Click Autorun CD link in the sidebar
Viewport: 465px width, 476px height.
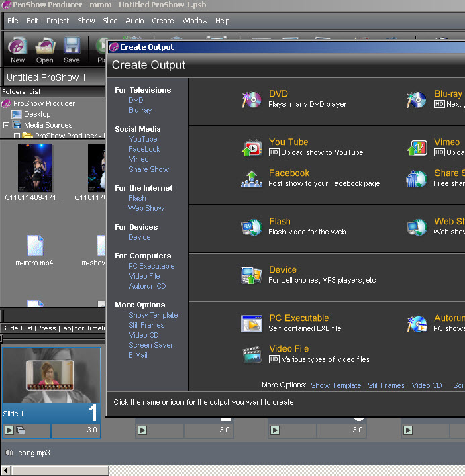tap(147, 286)
